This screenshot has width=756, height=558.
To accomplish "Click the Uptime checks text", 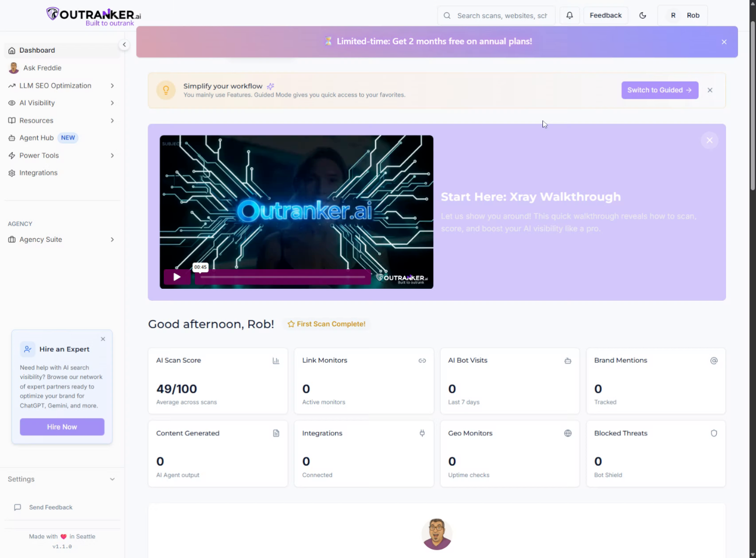I will pyautogui.click(x=468, y=475).
